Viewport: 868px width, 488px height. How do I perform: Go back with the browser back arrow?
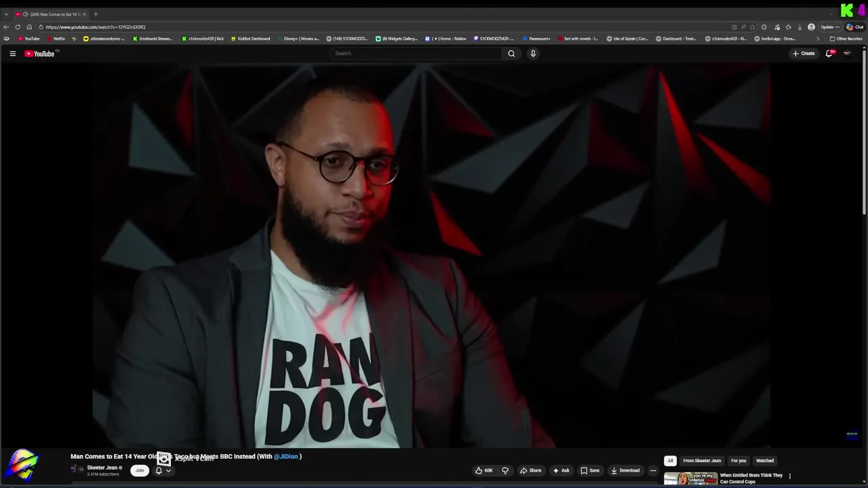pyautogui.click(x=6, y=27)
